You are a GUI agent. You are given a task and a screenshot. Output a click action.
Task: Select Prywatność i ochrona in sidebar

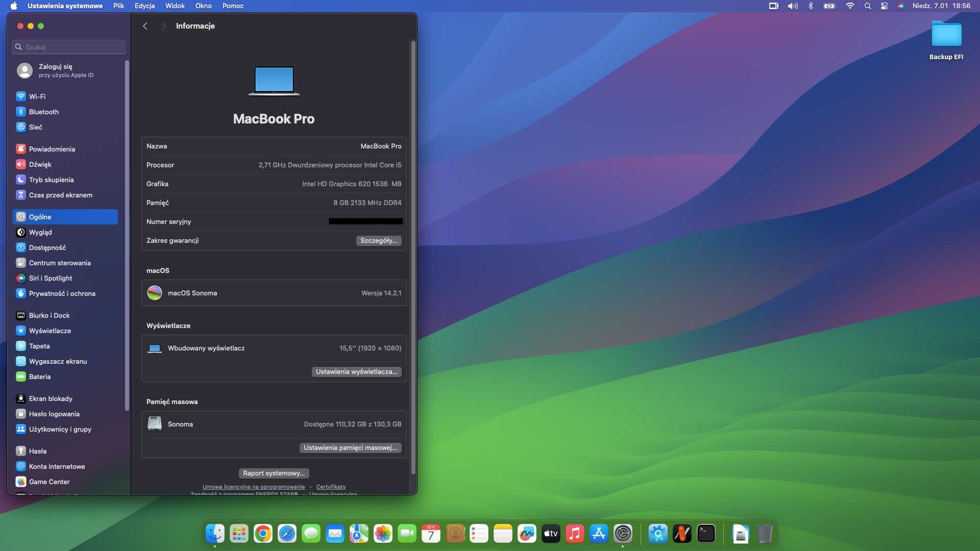click(x=62, y=293)
